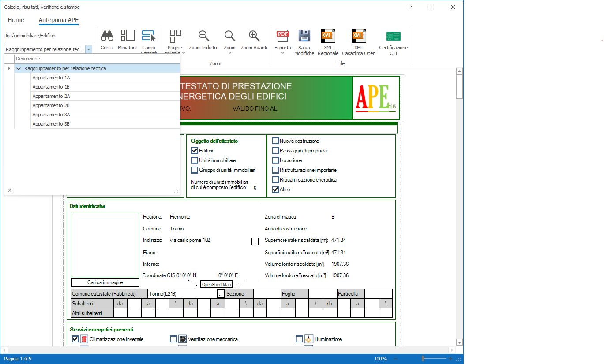Viewport: 604px width, 364px height.
Task: Check the Nuova costruzione checkbox
Action: click(x=276, y=141)
